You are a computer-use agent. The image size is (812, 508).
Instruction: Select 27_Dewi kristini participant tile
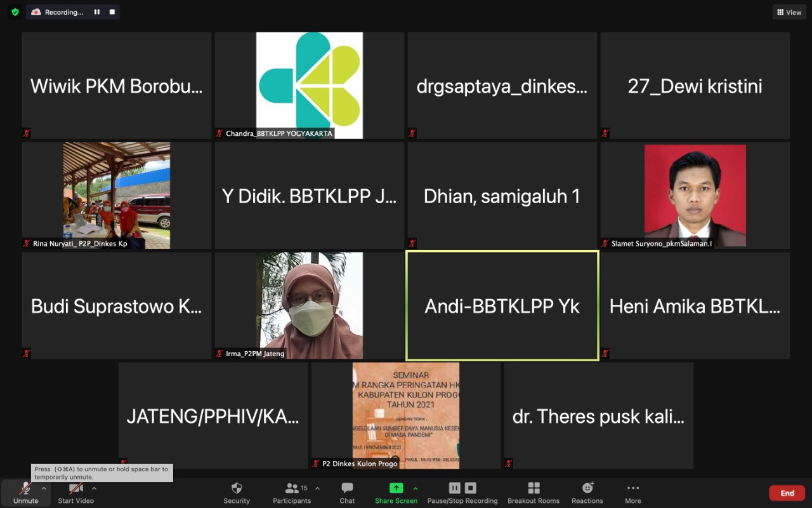[x=695, y=86]
